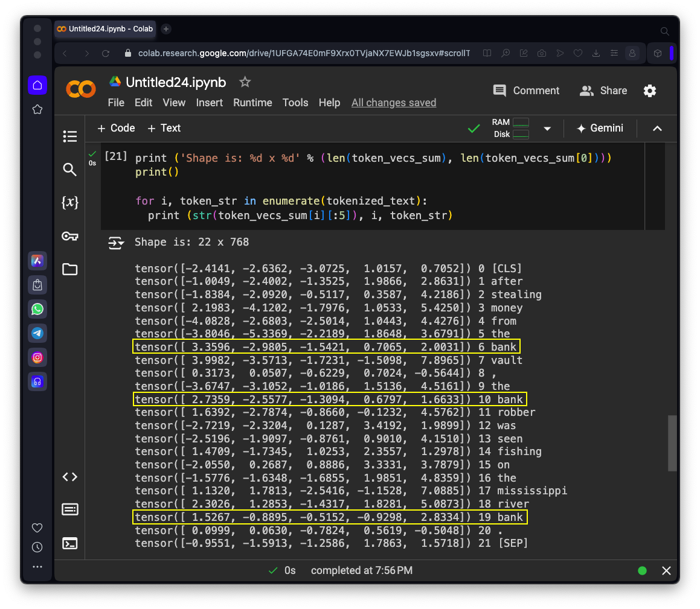
Task: Open the Insert menu
Action: coord(209,103)
